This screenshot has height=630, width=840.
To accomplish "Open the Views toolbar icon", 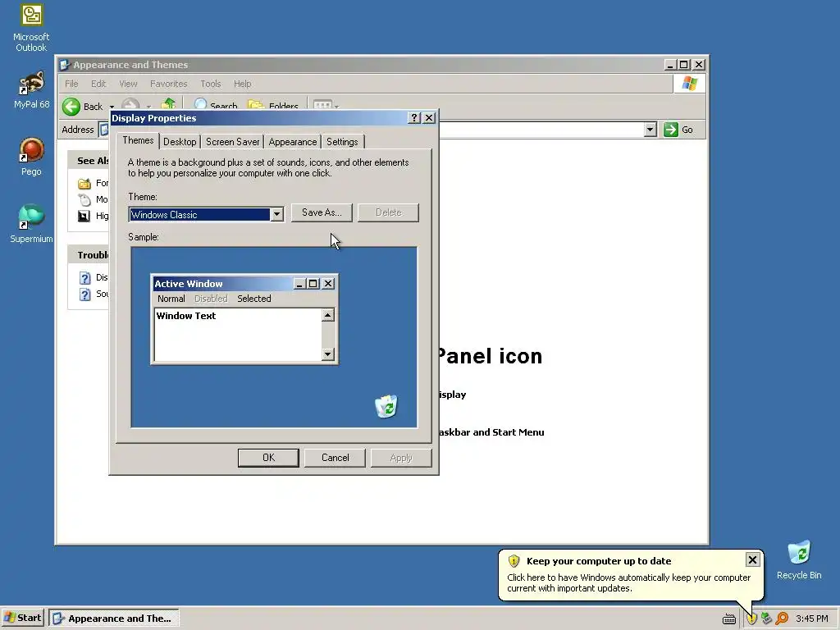I will (x=322, y=105).
